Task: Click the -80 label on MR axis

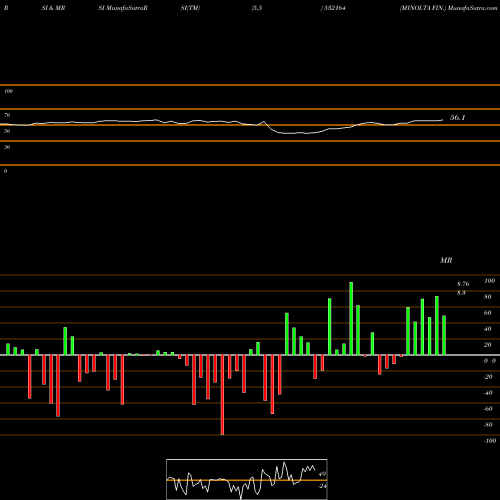Action: point(488,425)
